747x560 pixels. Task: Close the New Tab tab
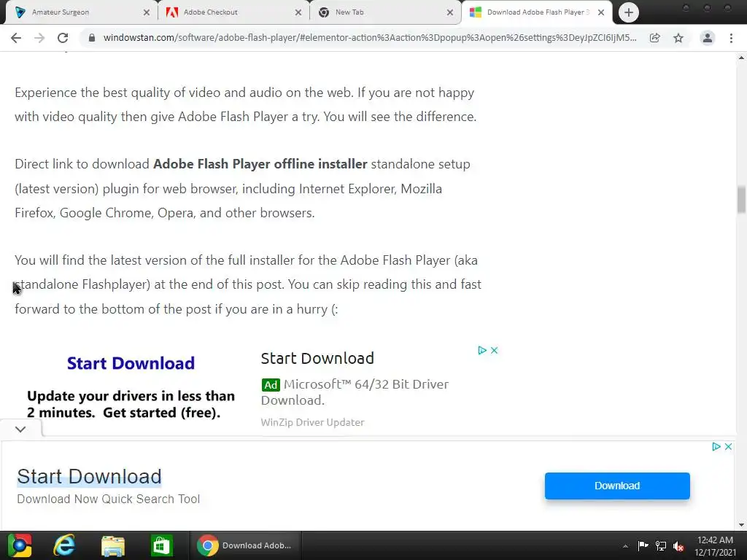pos(449,12)
